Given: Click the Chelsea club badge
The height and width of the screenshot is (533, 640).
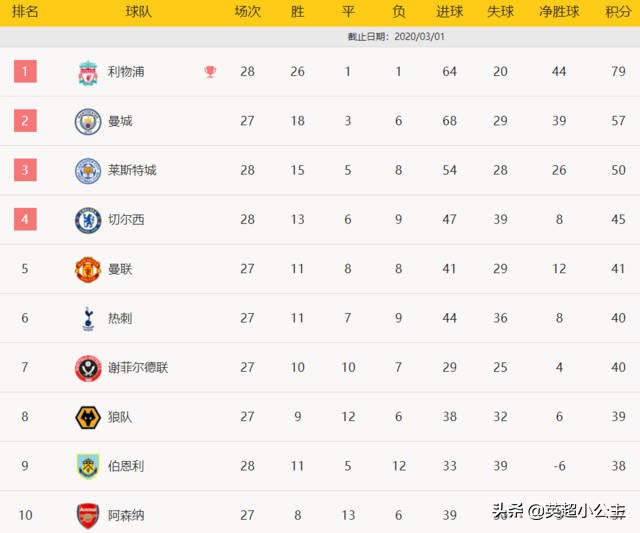Looking at the screenshot, I should click(x=88, y=220).
